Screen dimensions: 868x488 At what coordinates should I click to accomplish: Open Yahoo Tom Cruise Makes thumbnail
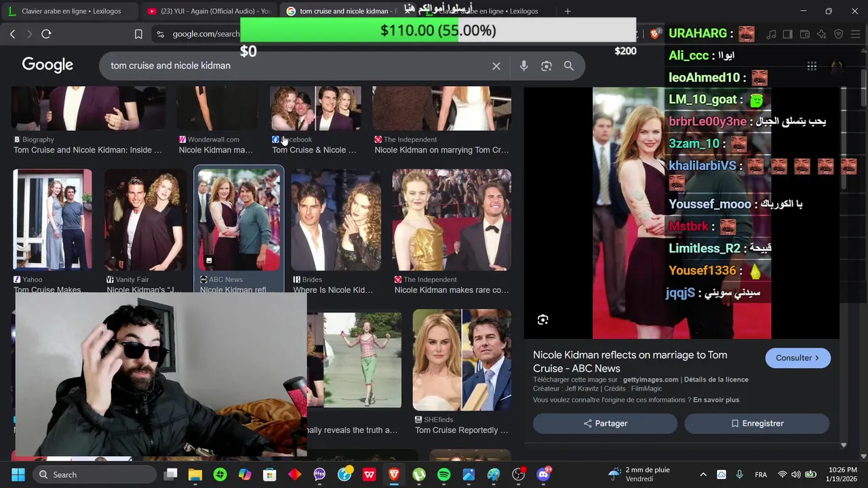(52, 220)
